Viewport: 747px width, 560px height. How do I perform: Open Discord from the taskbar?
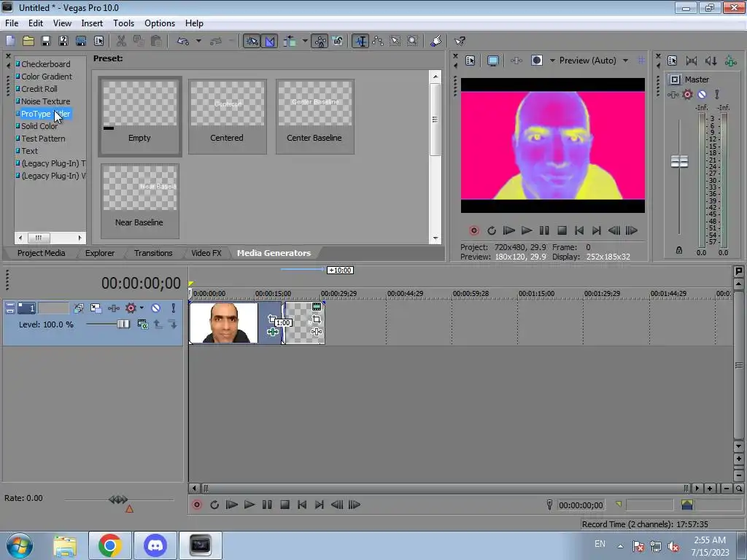pyautogui.click(x=155, y=545)
